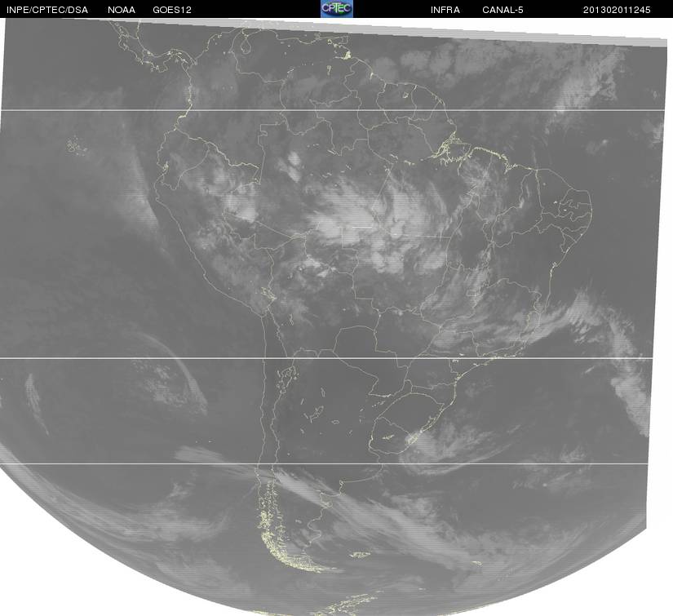The height and width of the screenshot is (616, 673).
Task: Click the INFRA label in the header
Action: pos(445,10)
